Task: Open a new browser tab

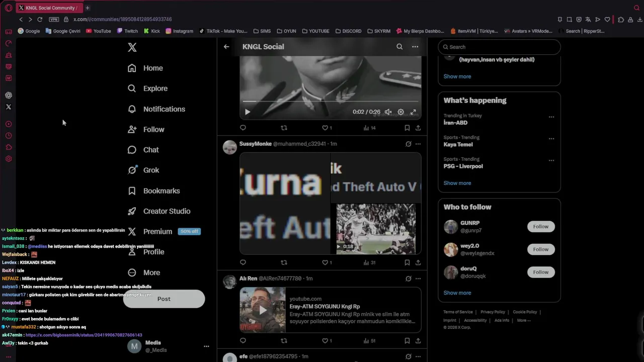Action: 88,8
